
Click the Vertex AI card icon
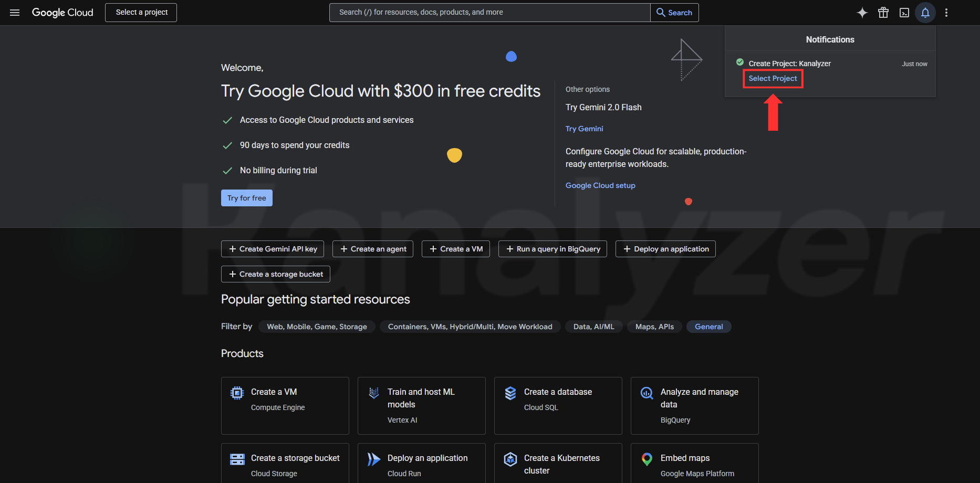coord(374,393)
